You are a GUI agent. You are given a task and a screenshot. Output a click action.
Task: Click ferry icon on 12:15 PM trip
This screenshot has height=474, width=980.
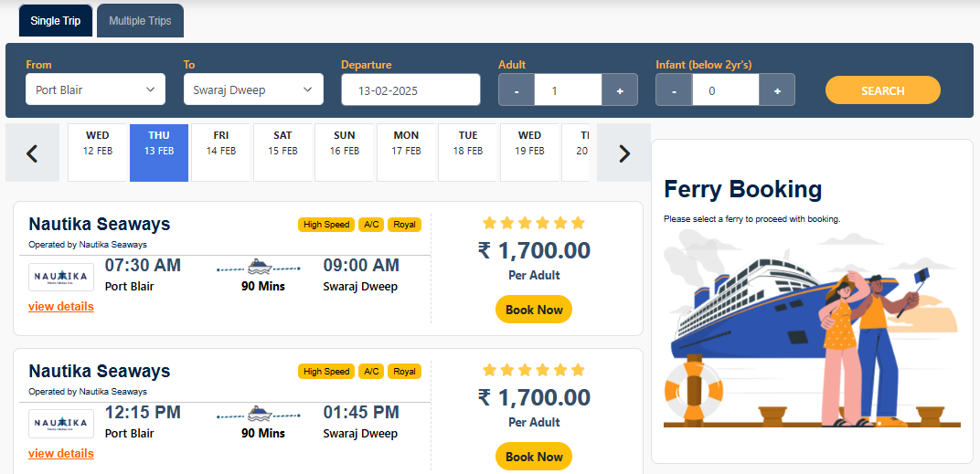coord(260,414)
